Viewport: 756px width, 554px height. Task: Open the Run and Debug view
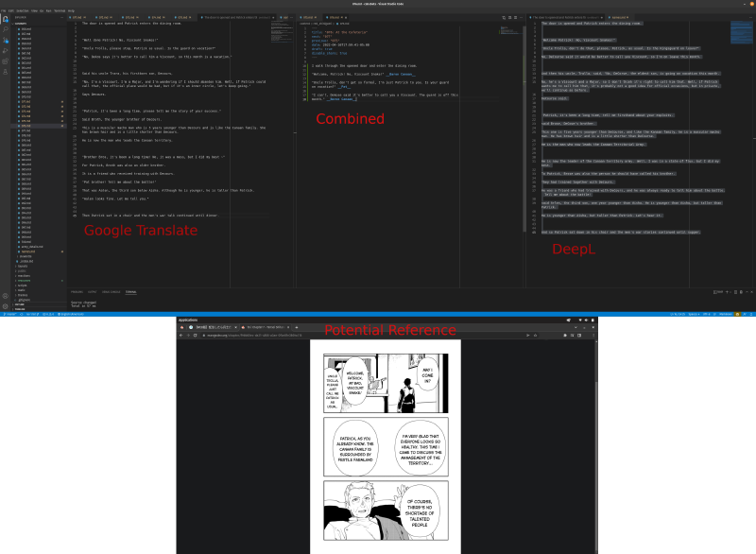6,51
